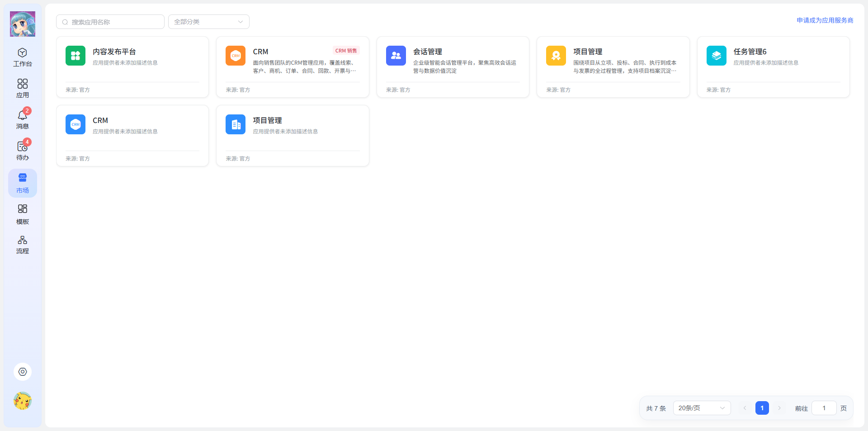Click the CRM 销售 tag on the CRM card
Screen dimensions: 868x431
(x=346, y=51)
